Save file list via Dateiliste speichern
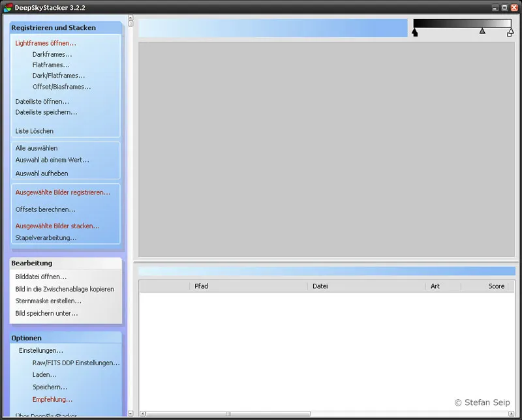This screenshot has height=420, width=522. pyautogui.click(x=46, y=112)
